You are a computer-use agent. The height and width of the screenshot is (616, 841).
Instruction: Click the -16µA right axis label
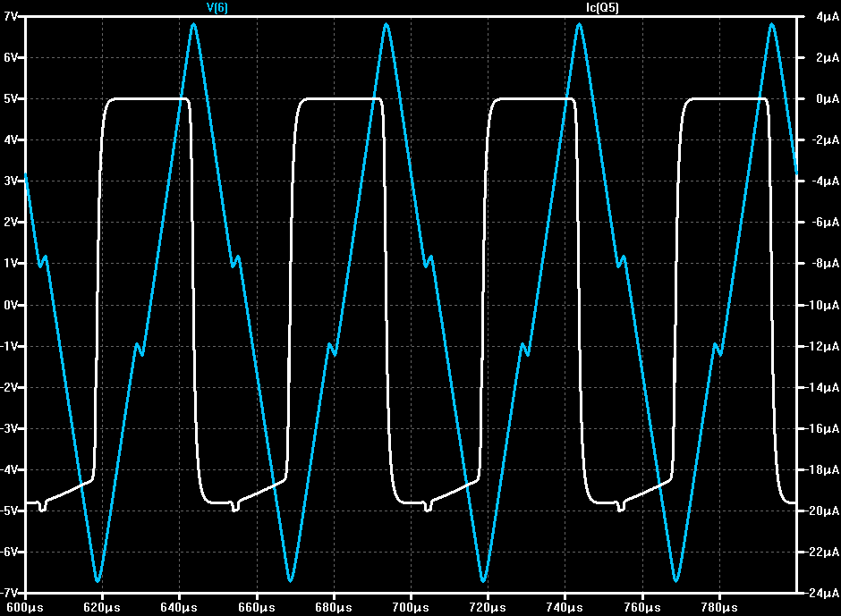pos(823,428)
